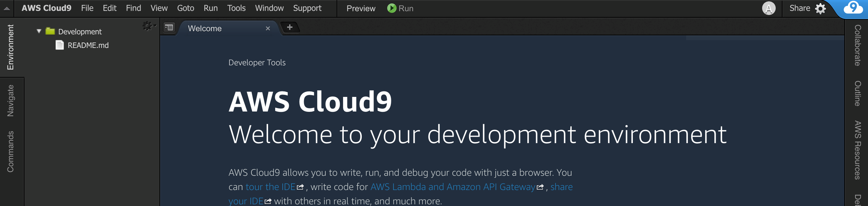
Task: Select the Development folder
Action: click(x=80, y=32)
